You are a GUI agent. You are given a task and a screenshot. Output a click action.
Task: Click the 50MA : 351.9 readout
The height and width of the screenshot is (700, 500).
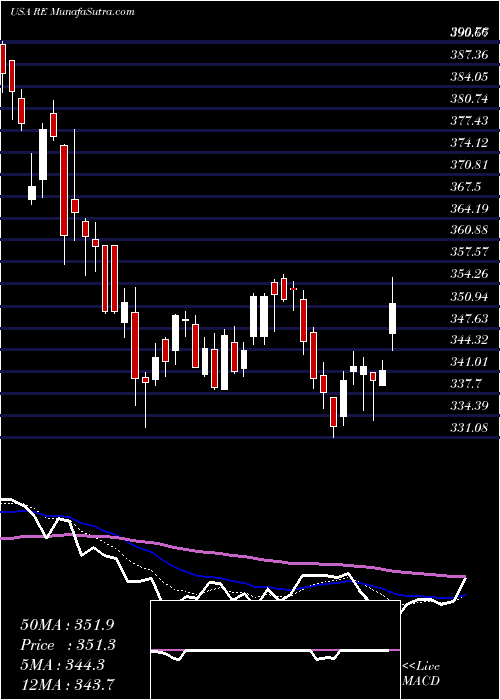(x=68, y=625)
